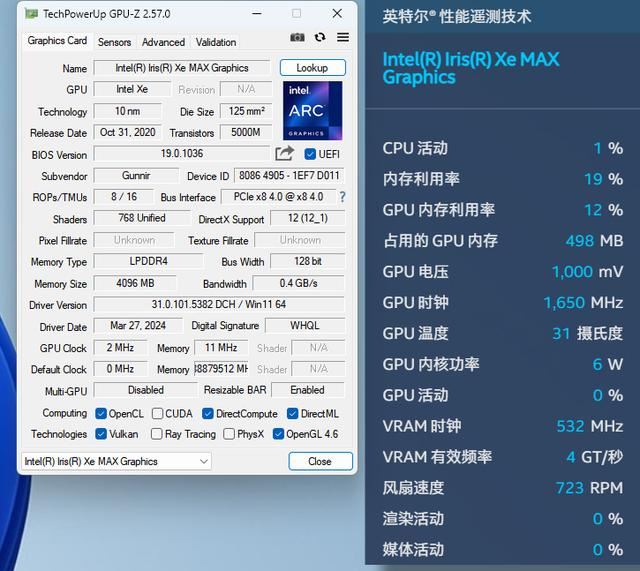
Task: Click the GPU-Z title bar app icon
Action: click(31, 14)
